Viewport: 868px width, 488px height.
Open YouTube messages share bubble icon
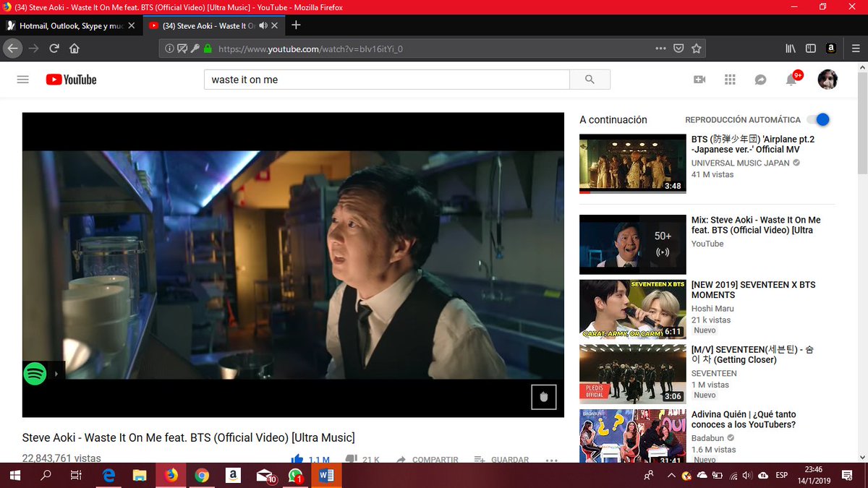pyautogui.click(x=760, y=80)
